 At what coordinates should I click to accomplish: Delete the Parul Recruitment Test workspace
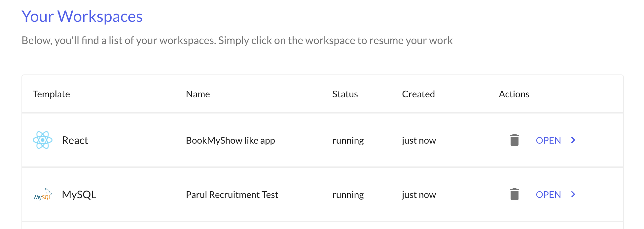tap(514, 194)
